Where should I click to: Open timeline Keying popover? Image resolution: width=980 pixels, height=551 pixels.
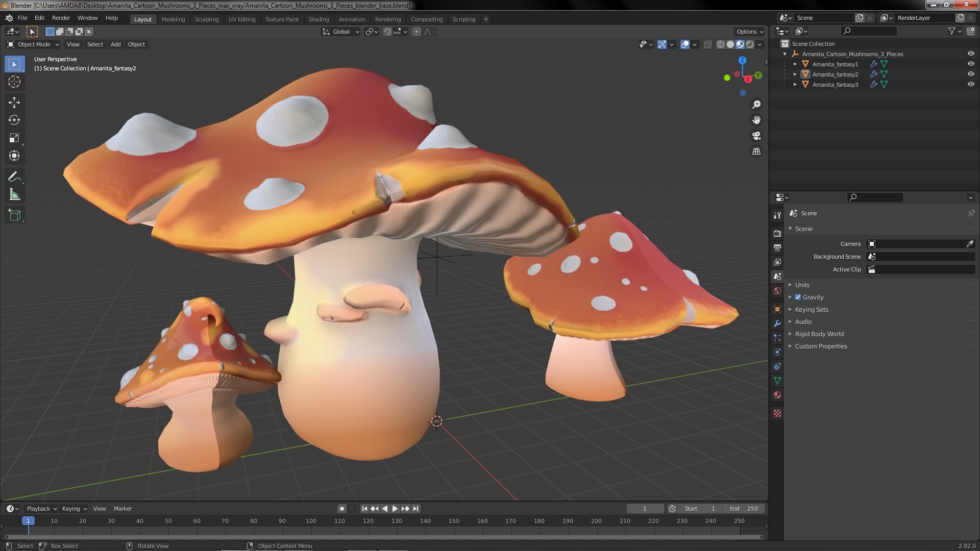pyautogui.click(x=74, y=509)
